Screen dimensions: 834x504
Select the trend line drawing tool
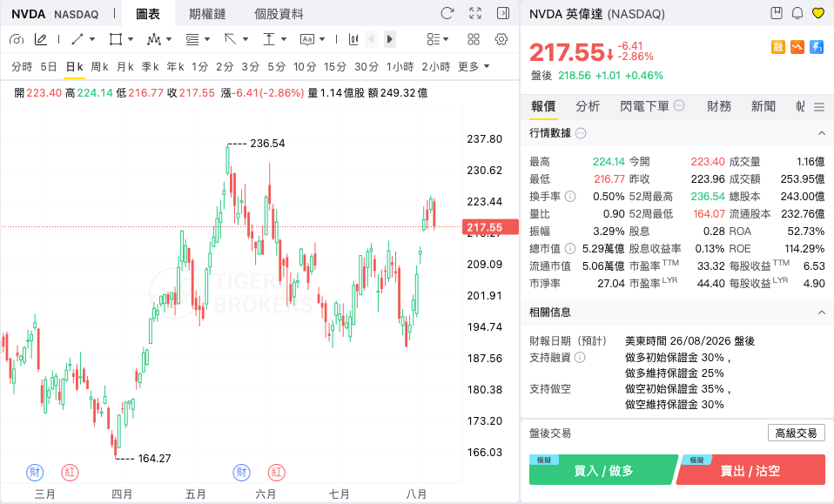pos(77,39)
